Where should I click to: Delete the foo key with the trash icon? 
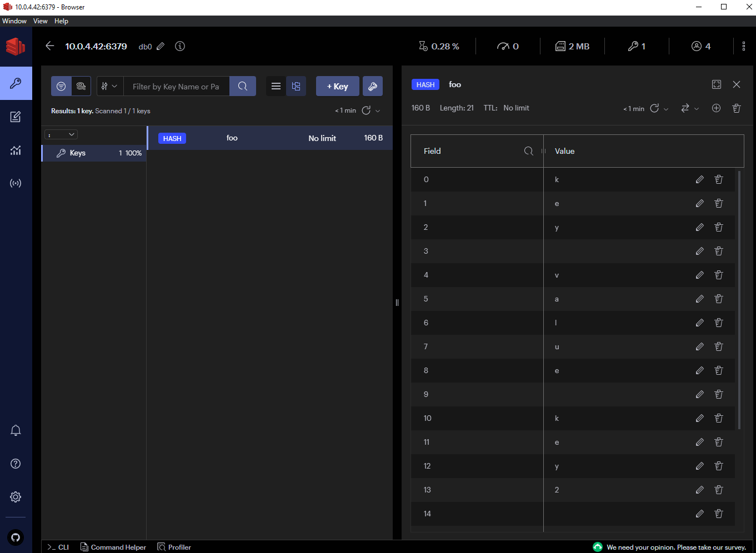point(737,108)
